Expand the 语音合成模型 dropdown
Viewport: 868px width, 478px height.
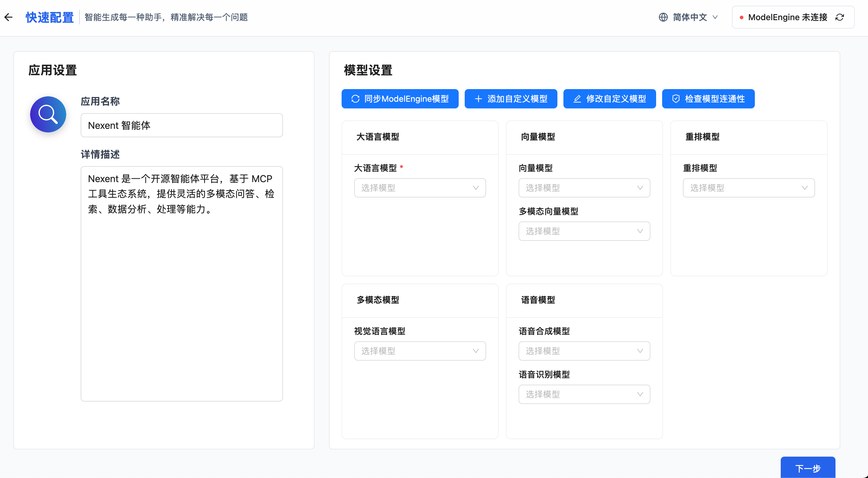(x=584, y=351)
